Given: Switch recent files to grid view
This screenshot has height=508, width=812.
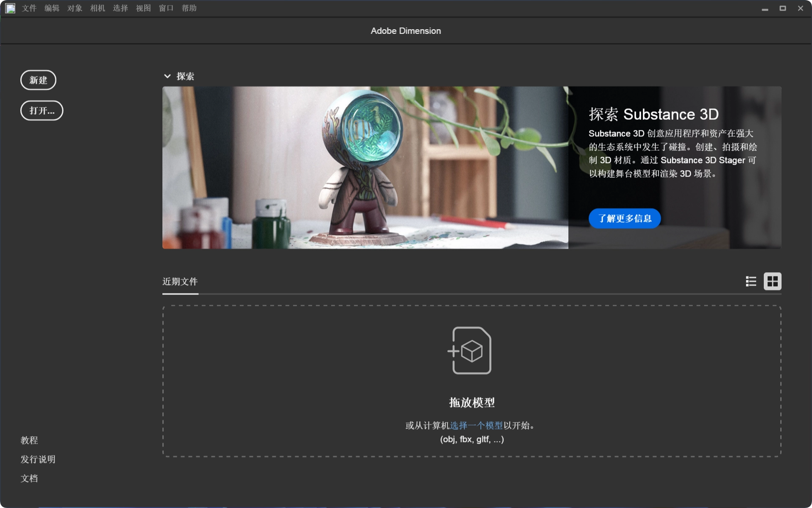Looking at the screenshot, I should coord(772,282).
